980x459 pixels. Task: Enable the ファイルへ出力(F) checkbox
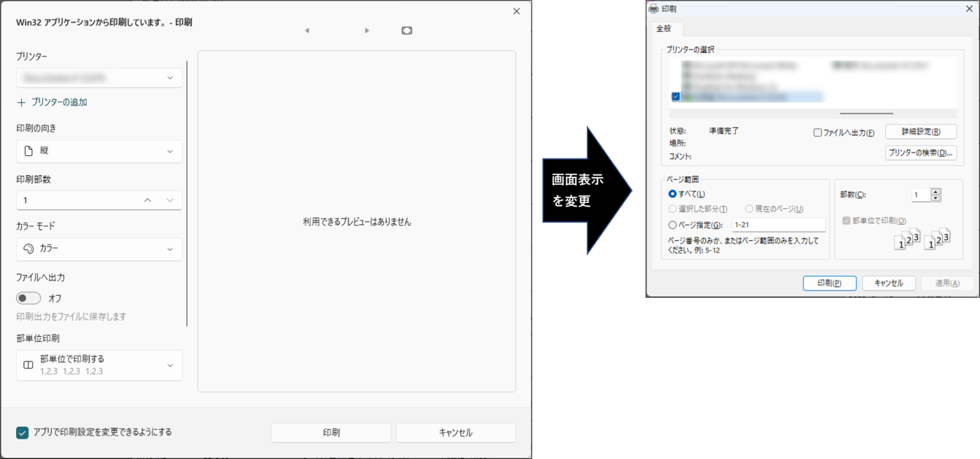(818, 133)
